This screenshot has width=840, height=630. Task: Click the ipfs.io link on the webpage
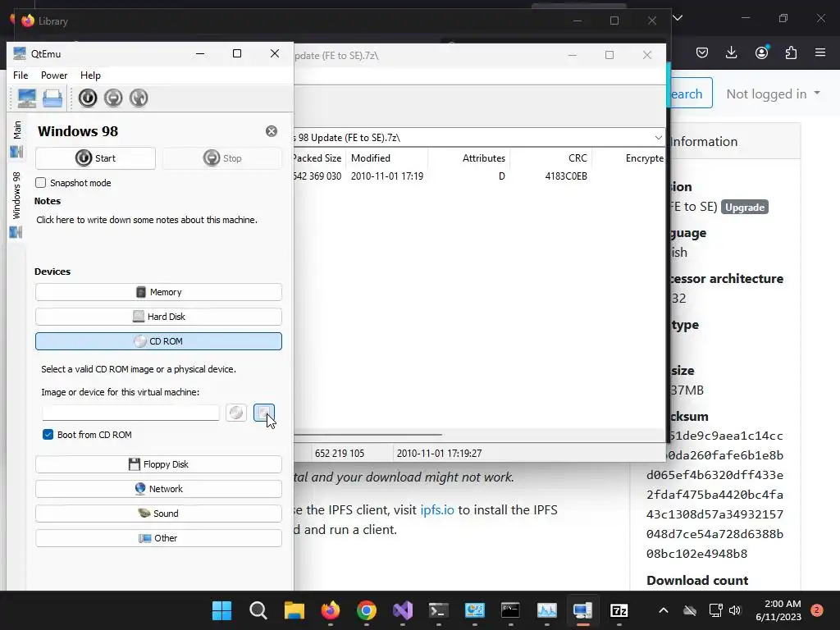pyautogui.click(x=437, y=510)
